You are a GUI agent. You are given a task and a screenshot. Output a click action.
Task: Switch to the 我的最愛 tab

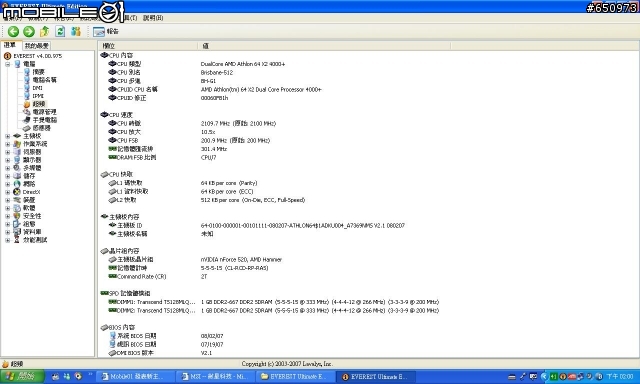click(36, 46)
